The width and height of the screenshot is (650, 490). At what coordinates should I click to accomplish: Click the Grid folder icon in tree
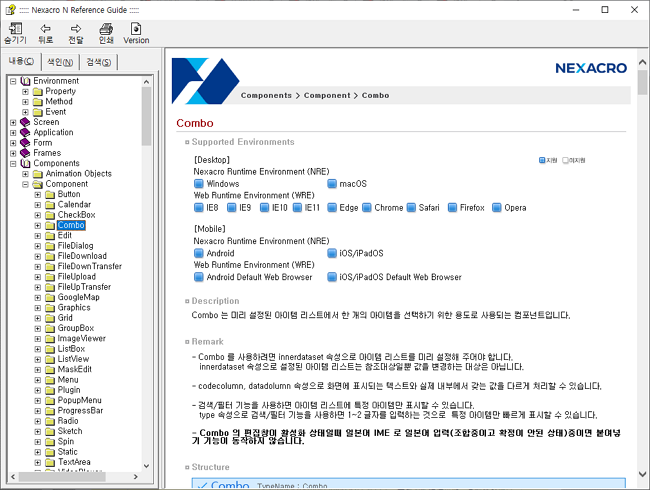click(50, 318)
